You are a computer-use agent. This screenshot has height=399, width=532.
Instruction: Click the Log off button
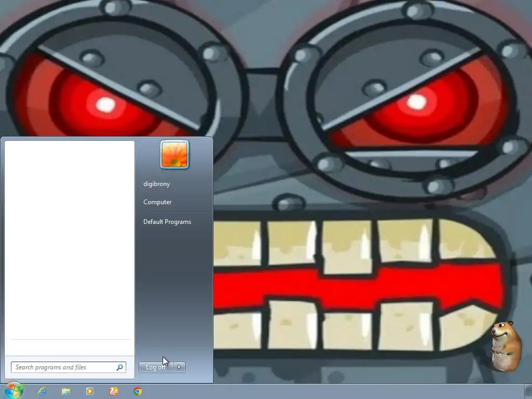click(x=156, y=367)
